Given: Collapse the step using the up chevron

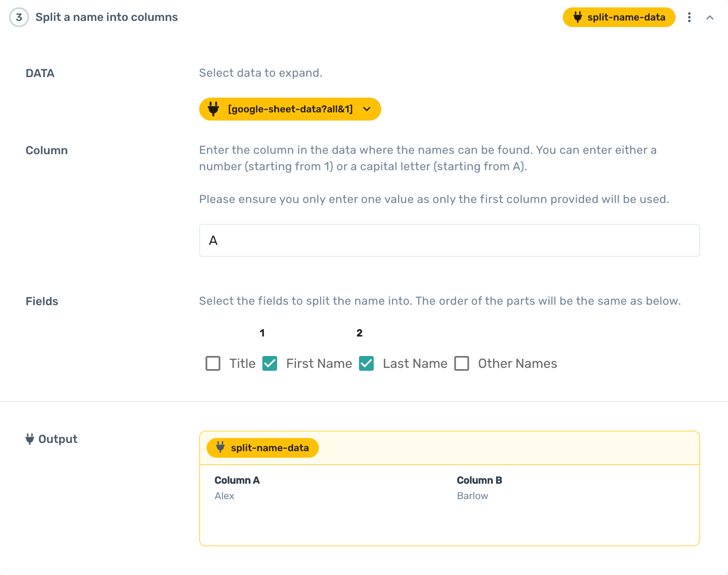Looking at the screenshot, I should [x=710, y=17].
